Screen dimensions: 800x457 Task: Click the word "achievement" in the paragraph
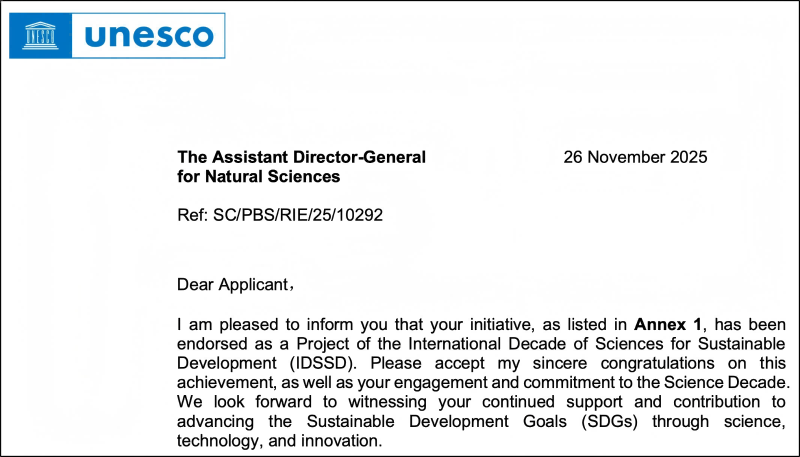pyautogui.click(x=225, y=382)
